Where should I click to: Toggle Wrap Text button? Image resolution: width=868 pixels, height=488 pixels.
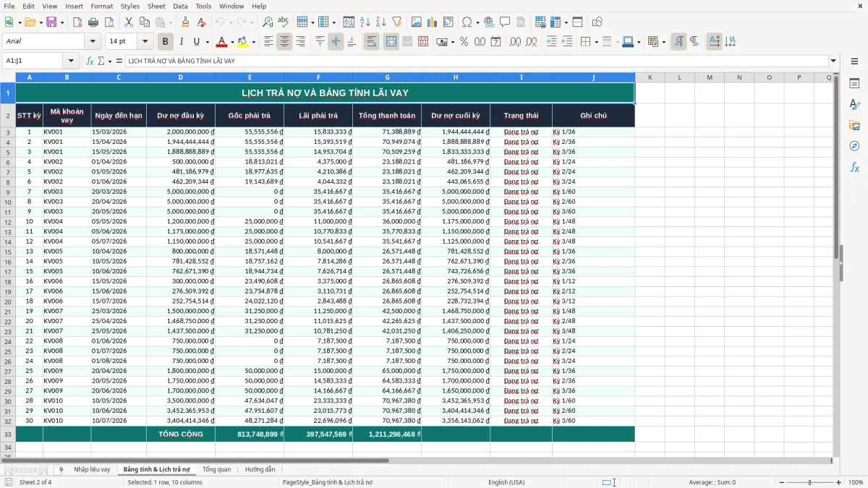pyautogui.click(x=372, y=42)
